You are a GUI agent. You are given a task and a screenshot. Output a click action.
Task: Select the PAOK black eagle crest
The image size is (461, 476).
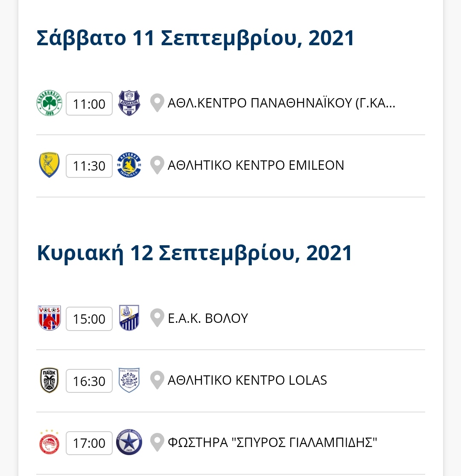tap(49, 380)
